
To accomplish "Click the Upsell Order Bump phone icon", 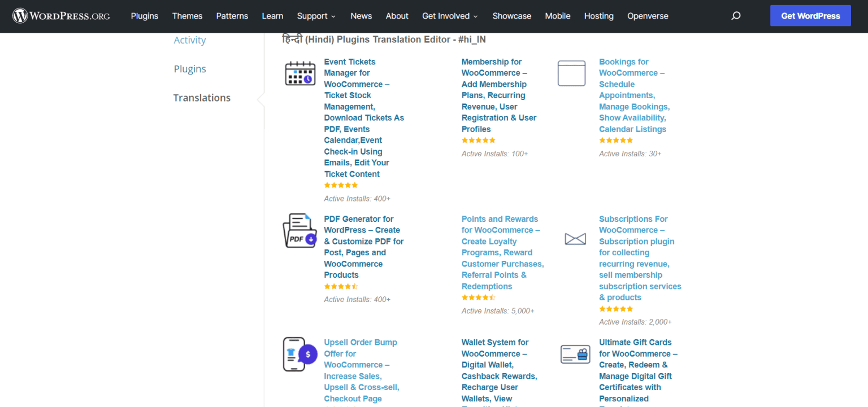I will 300,354.
